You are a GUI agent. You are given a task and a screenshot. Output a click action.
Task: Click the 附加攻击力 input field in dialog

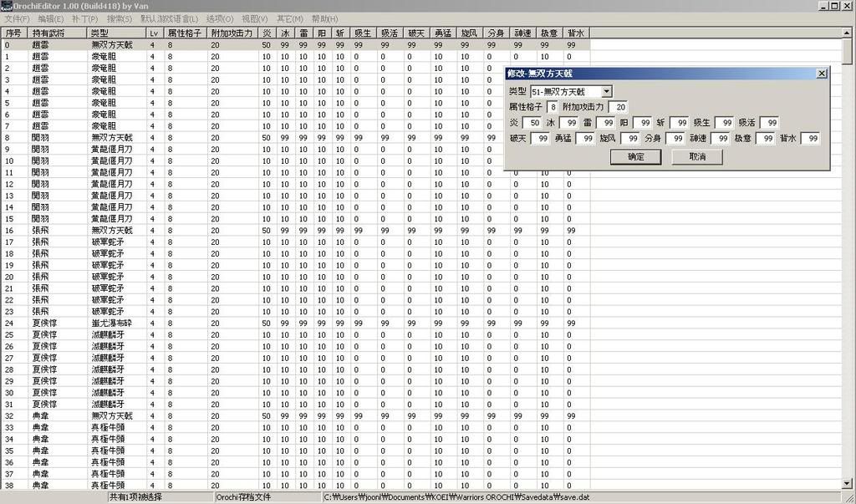pos(618,107)
